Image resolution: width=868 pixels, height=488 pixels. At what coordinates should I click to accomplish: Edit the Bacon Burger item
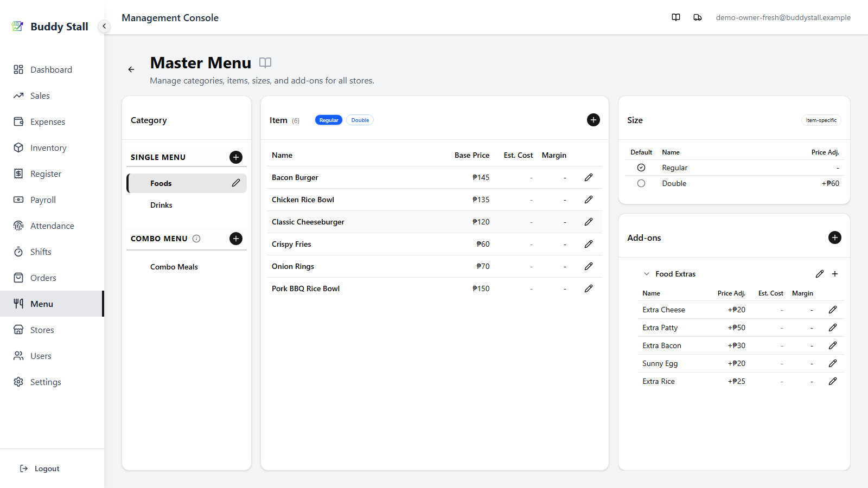tap(589, 177)
